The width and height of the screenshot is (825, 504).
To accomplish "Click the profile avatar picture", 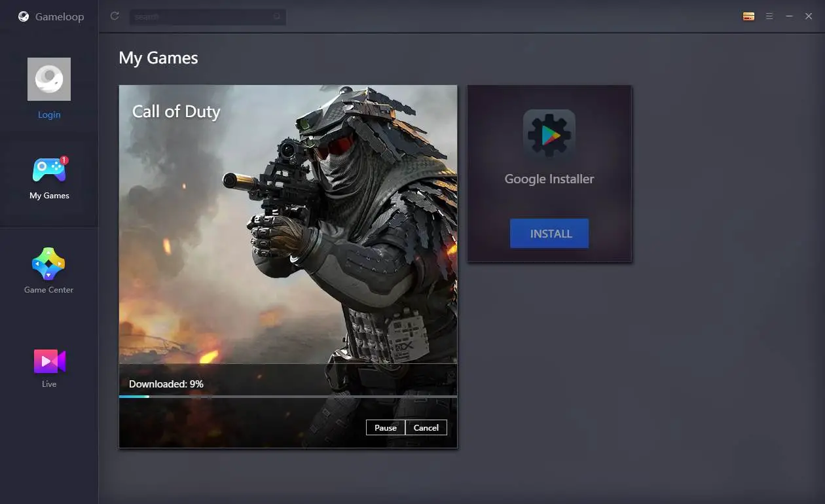I will 49,79.
